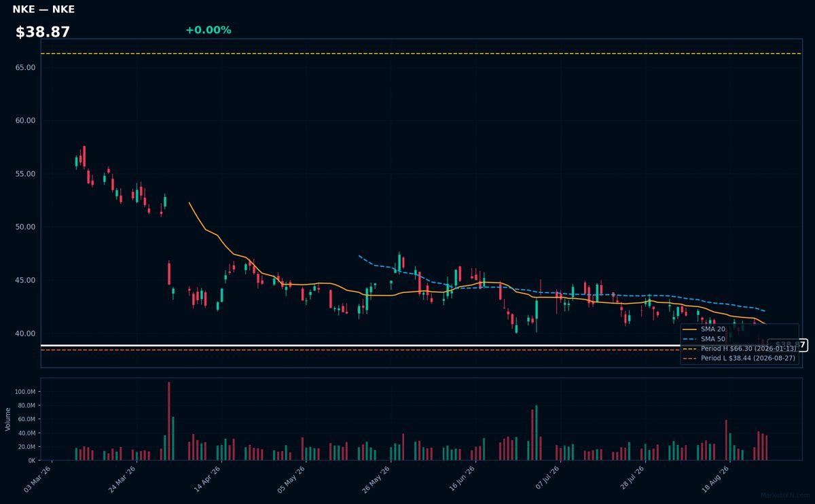Click the 60.00 price axis label
Image resolution: width=815 pixels, height=504 pixels.
tap(24, 120)
